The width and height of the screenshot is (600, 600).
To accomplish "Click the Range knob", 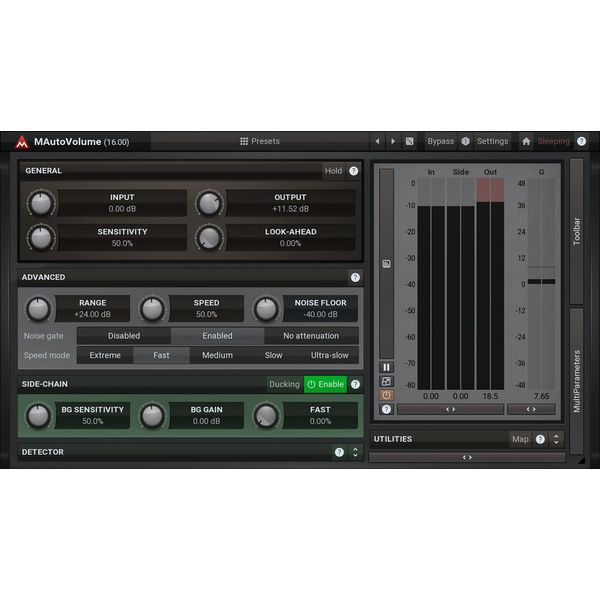I will tap(38, 309).
